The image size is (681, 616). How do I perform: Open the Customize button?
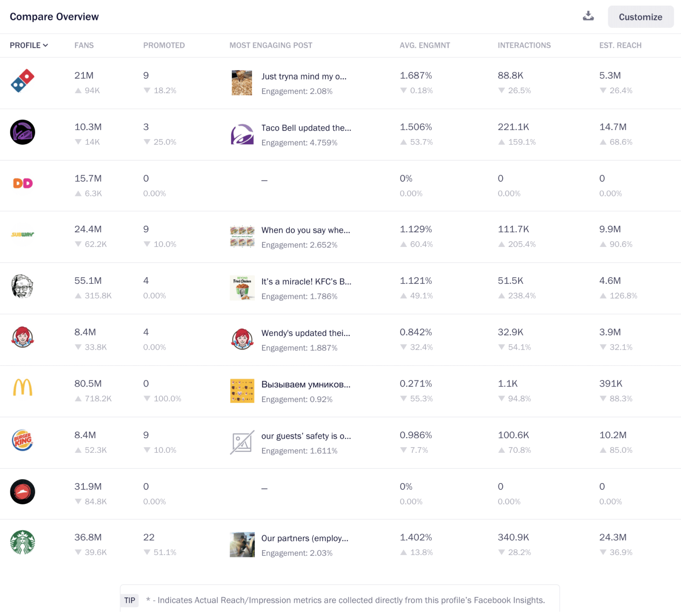click(x=640, y=17)
